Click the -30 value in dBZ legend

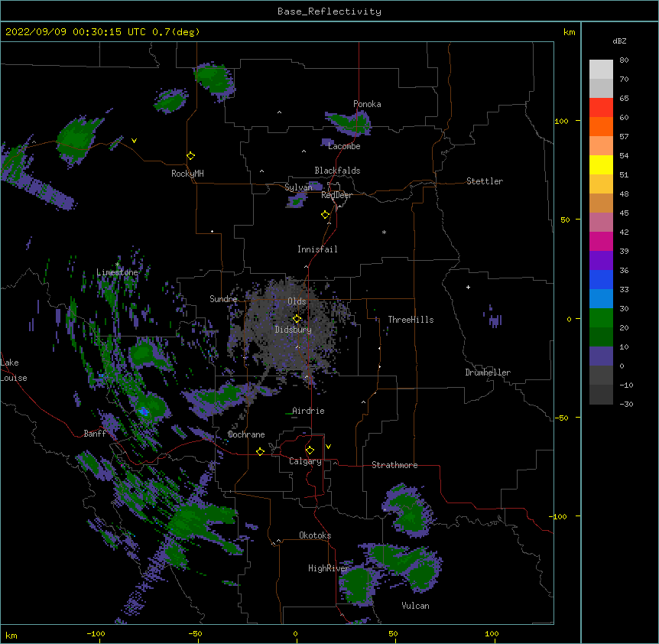(626, 404)
